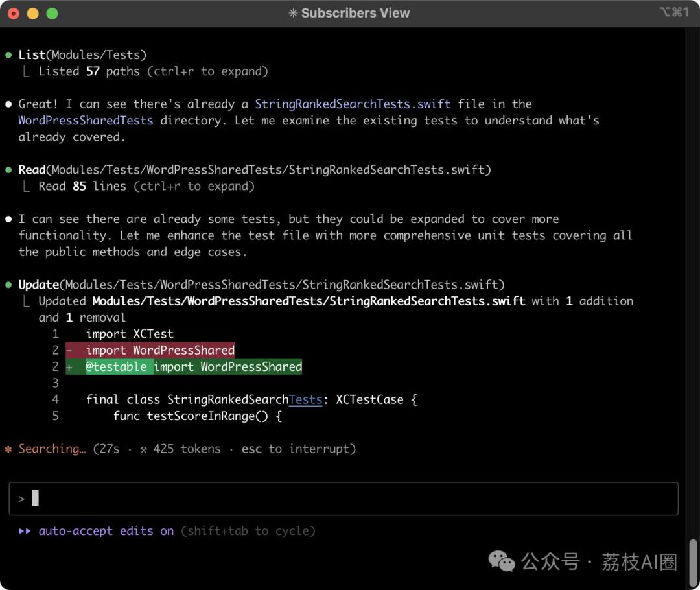Open the StringRankedSearchTests.swift link in message
Viewport: 700px width, 590px height.
[353, 104]
